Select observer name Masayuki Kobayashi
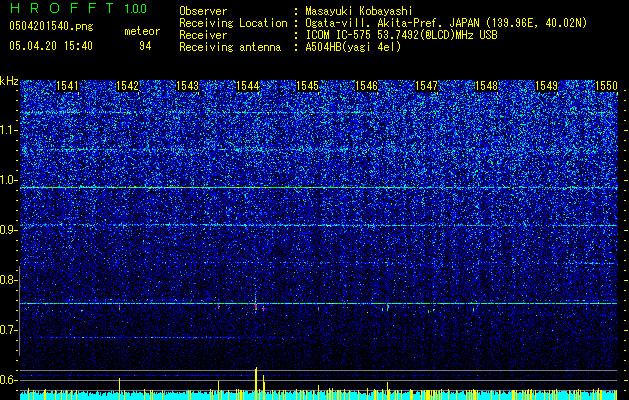The height and width of the screenshot is (400, 629). (359, 11)
